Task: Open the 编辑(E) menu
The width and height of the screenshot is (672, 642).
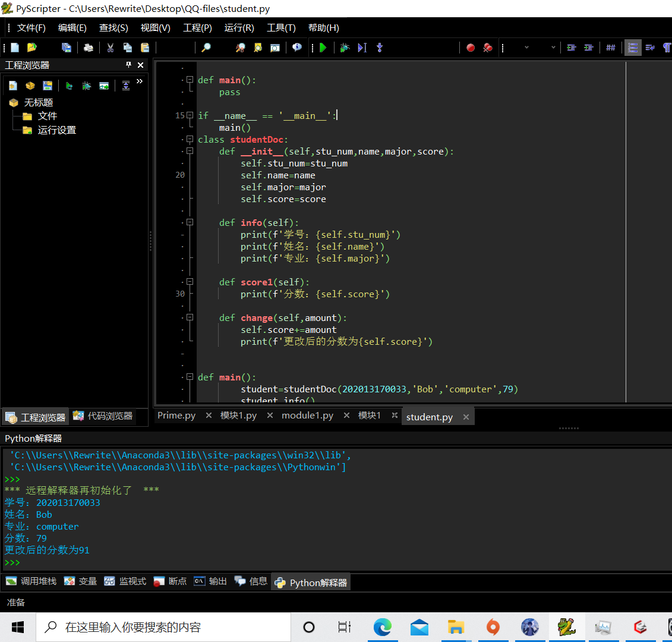Action: pyautogui.click(x=72, y=28)
